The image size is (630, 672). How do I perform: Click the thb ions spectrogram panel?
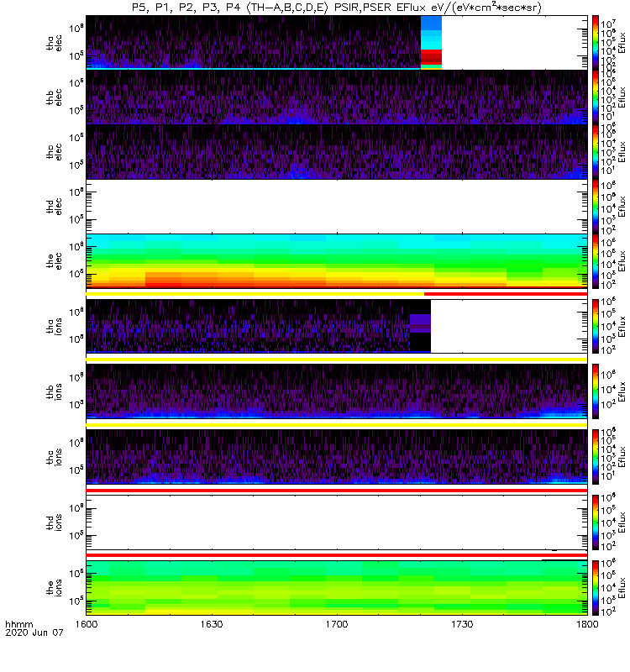coord(337,391)
